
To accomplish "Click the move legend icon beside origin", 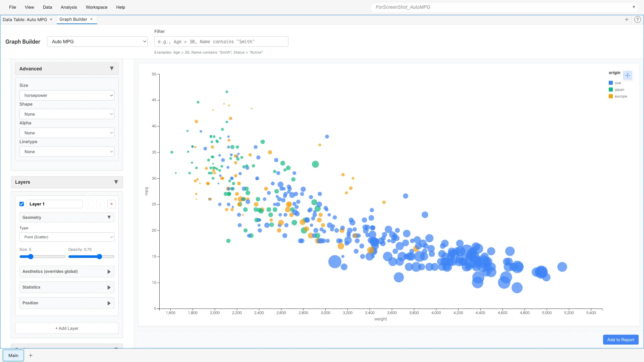I will [x=628, y=75].
